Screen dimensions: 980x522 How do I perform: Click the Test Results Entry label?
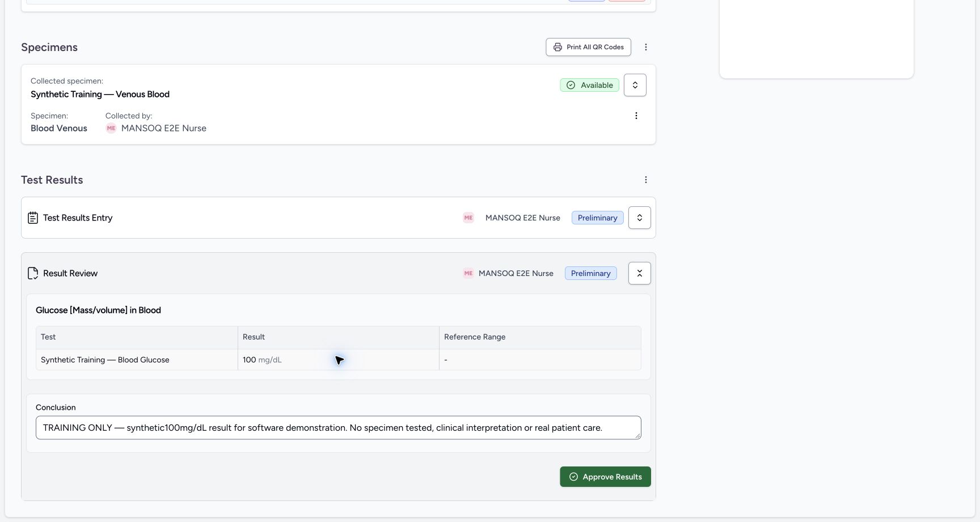click(78, 218)
